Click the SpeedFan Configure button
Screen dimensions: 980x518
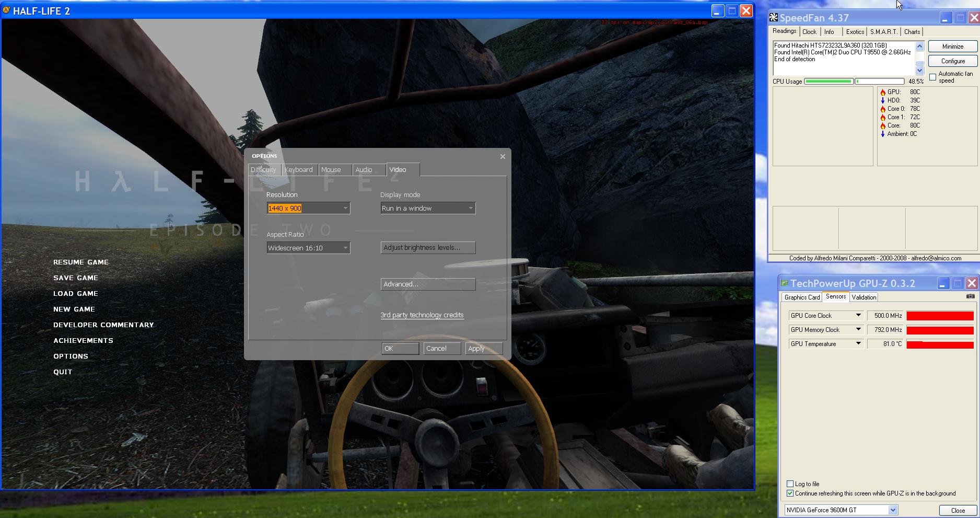(952, 61)
